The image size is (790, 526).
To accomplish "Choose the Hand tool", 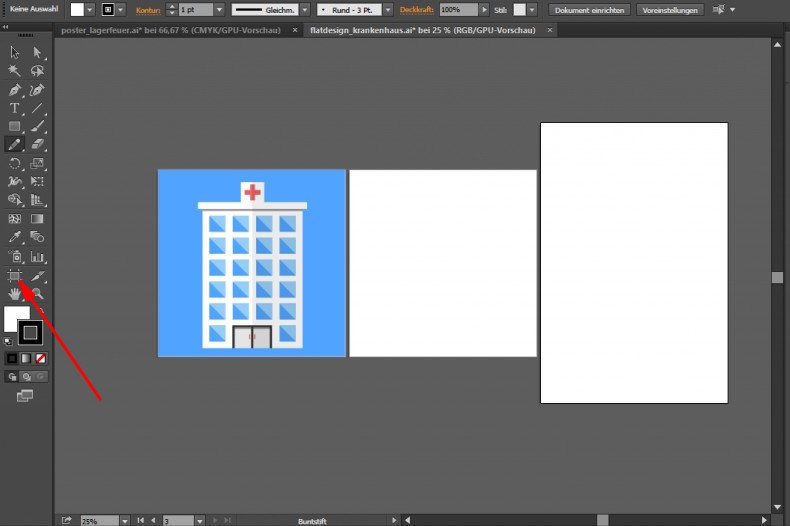I will coord(15,294).
